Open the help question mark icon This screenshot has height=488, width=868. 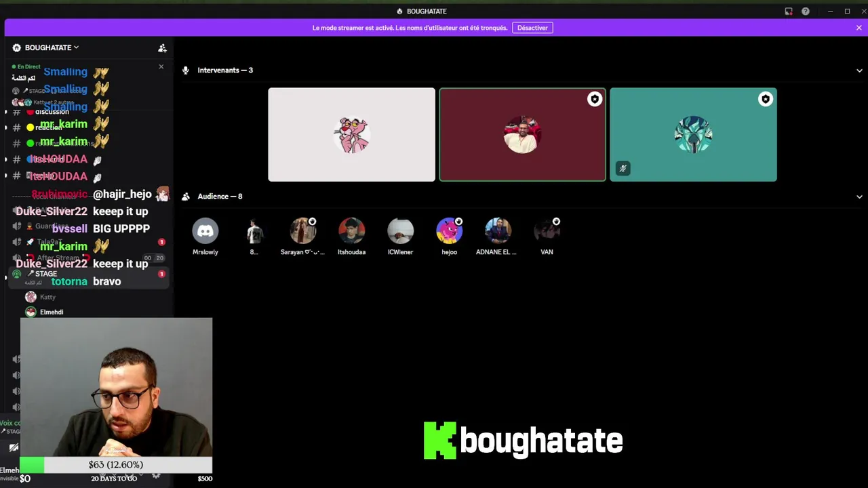coord(806,12)
